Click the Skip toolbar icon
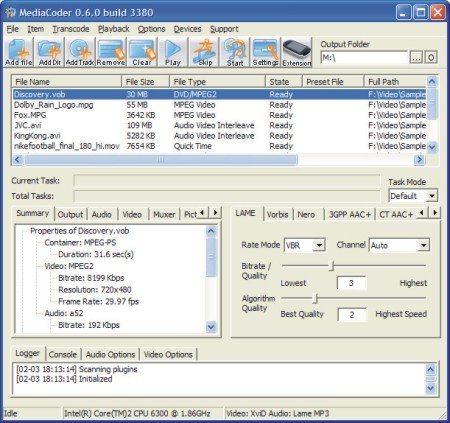 pyautogui.click(x=204, y=52)
